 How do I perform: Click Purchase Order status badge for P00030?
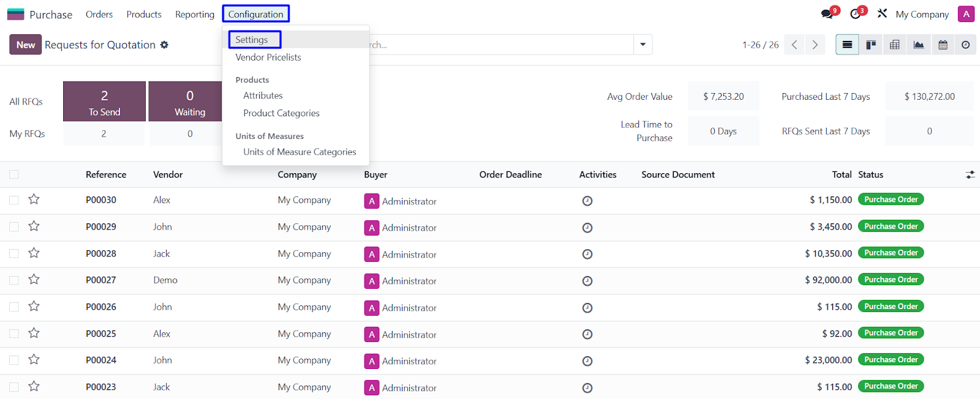click(891, 199)
